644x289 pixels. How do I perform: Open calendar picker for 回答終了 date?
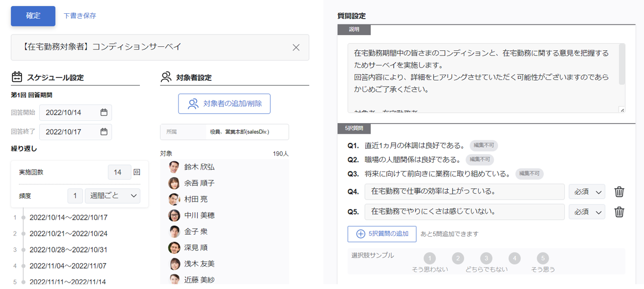coord(104,132)
